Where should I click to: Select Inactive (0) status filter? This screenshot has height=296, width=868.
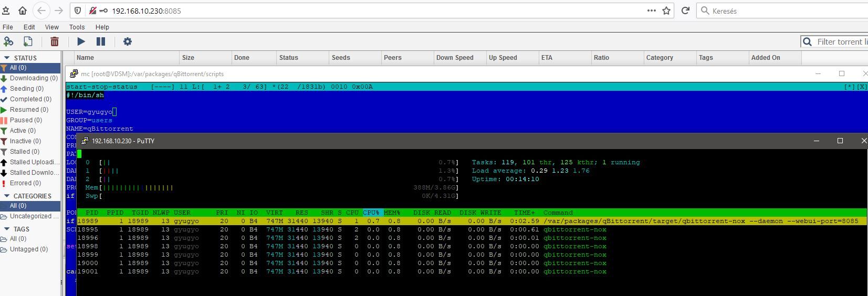(x=30, y=141)
